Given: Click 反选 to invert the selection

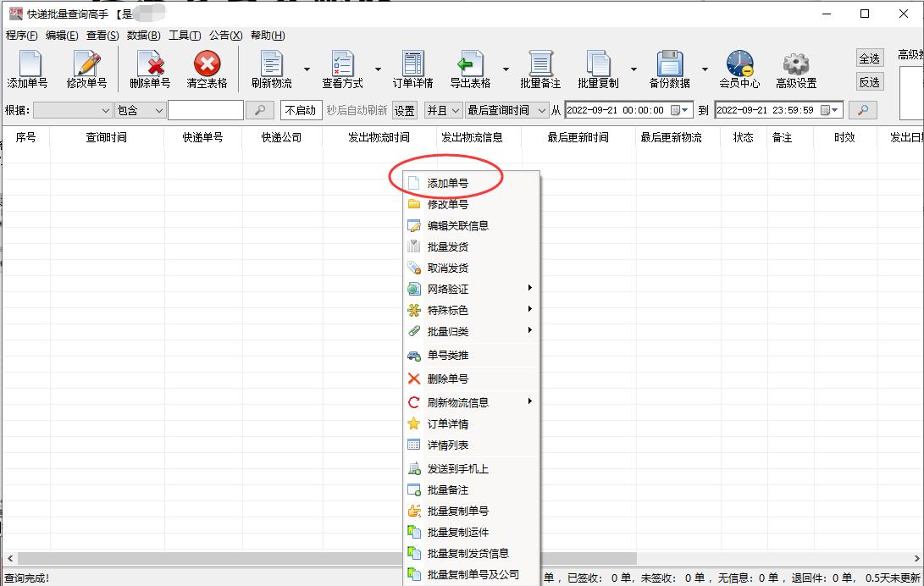Looking at the screenshot, I should [869, 81].
